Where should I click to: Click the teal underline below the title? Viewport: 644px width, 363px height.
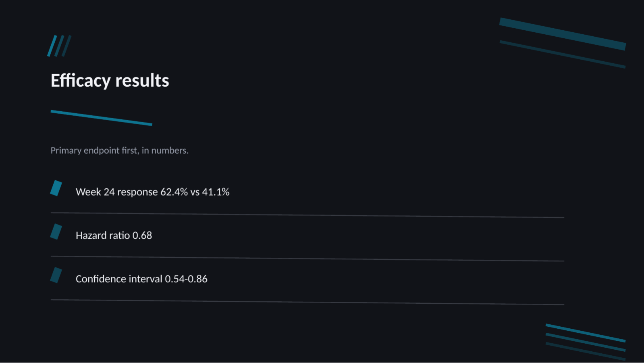(x=101, y=118)
